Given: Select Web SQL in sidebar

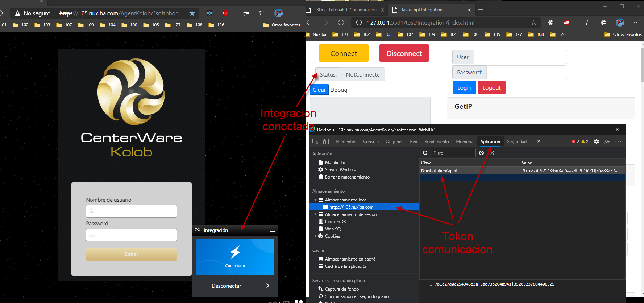Looking at the screenshot, I should (x=333, y=229).
